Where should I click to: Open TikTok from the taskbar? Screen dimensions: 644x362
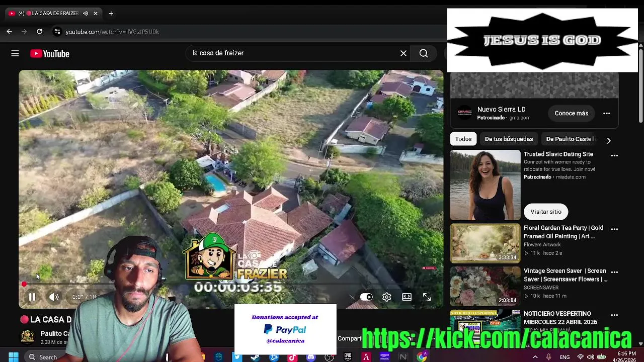tap(292, 357)
